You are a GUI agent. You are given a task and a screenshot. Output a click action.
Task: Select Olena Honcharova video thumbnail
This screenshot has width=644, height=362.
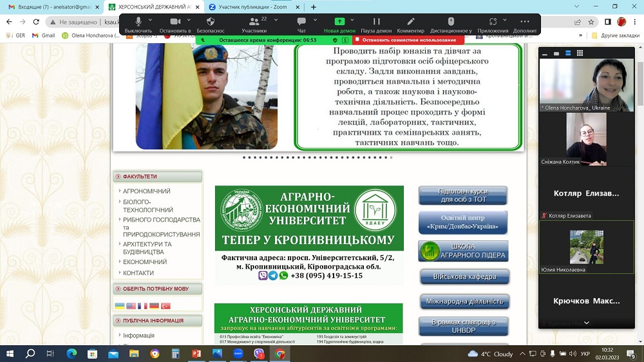(587, 84)
